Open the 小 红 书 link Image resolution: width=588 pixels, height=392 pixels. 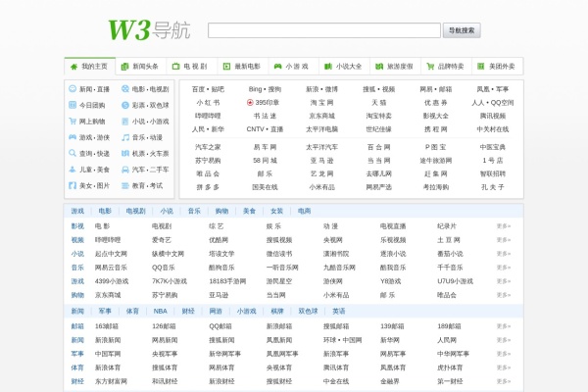pos(208,102)
